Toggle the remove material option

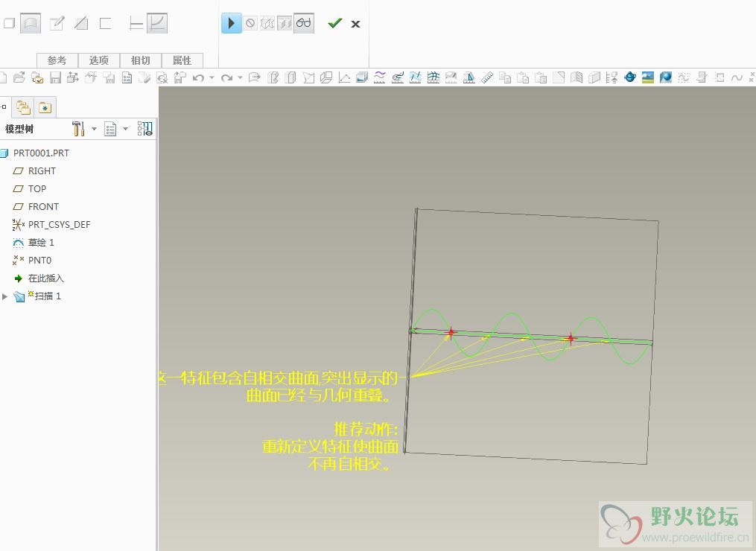tap(81, 23)
